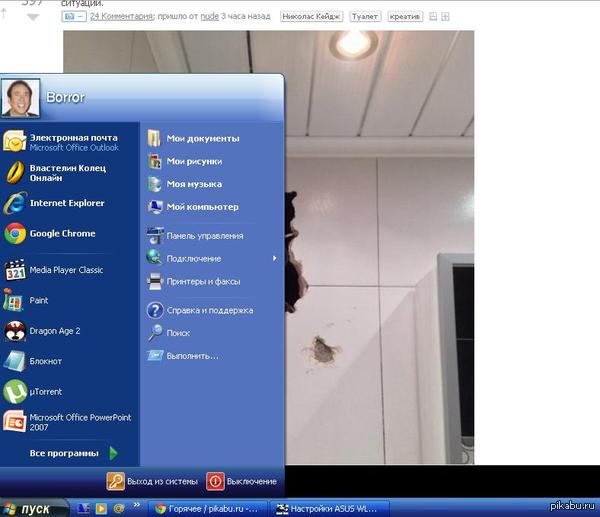Collapse post with picture minus toggle
600x517 pixels.
(x=74, y=16)
